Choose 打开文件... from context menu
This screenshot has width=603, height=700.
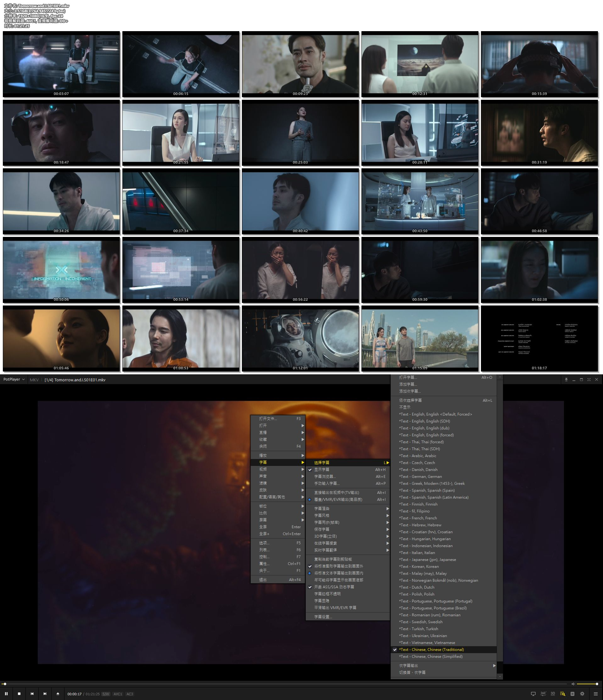coord(278,418)
